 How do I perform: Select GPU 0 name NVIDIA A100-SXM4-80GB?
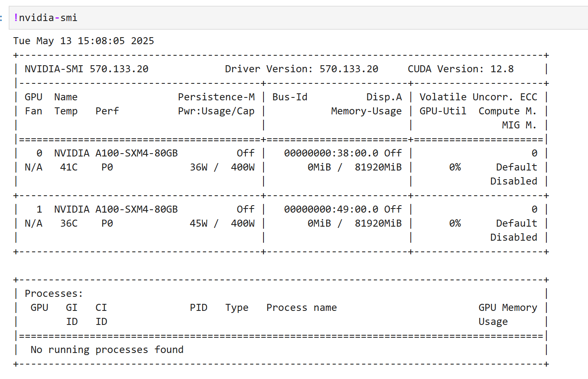pos(116,153)
